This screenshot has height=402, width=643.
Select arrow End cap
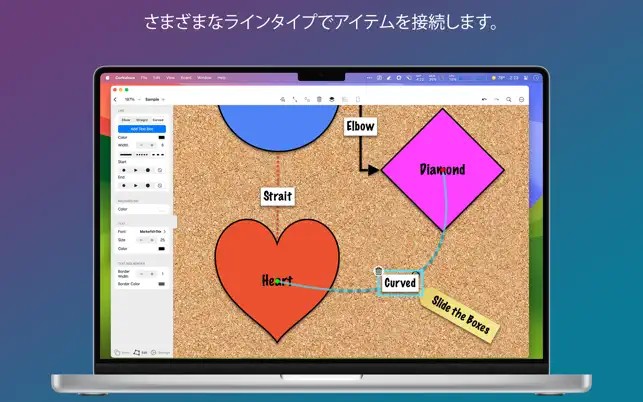(x=136, y=185)
